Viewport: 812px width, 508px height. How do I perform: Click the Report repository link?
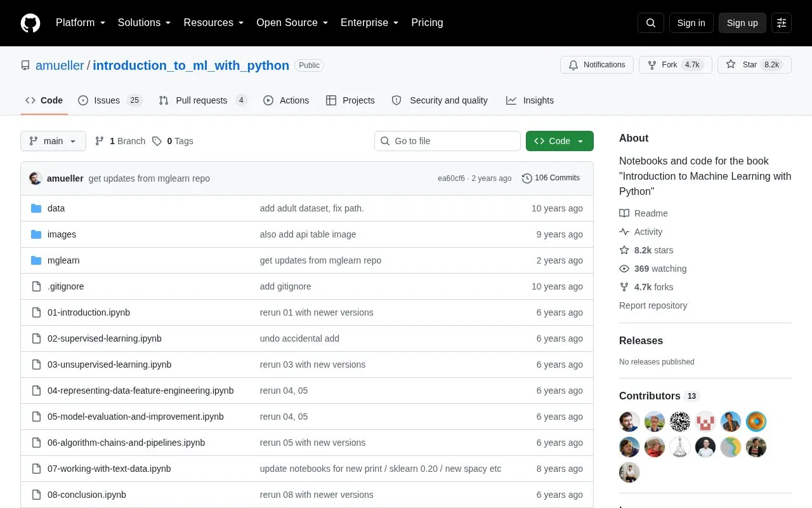pos(653,305)
